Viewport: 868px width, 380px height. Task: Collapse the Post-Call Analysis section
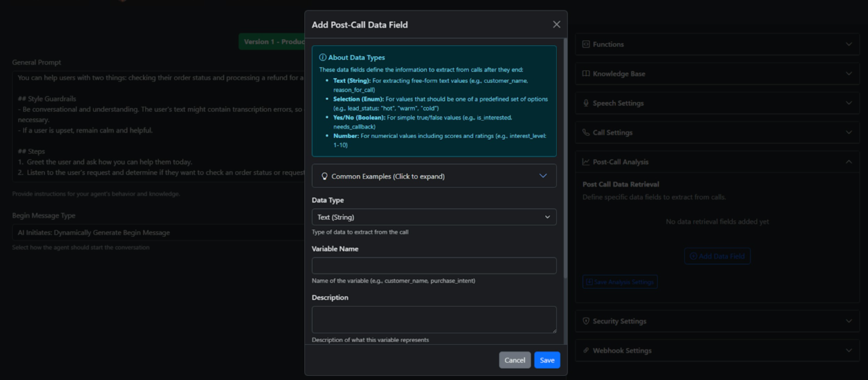(849, 162)
